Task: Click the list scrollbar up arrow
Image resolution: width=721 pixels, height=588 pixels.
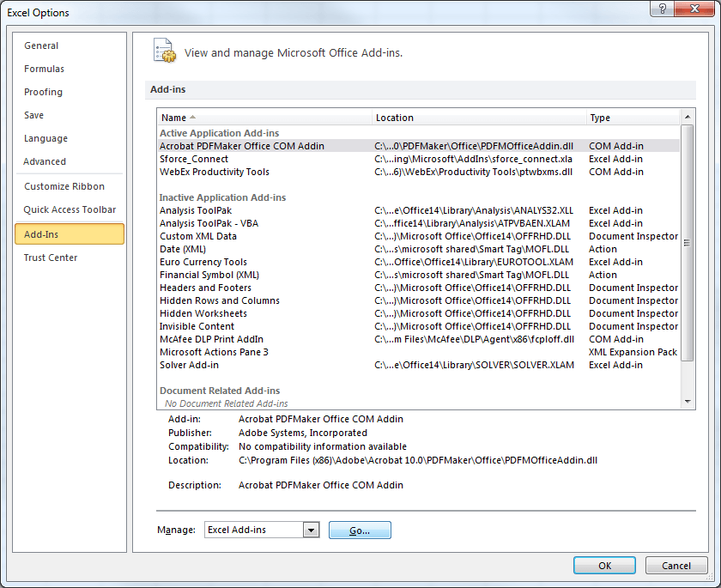Action: (688, 117)
